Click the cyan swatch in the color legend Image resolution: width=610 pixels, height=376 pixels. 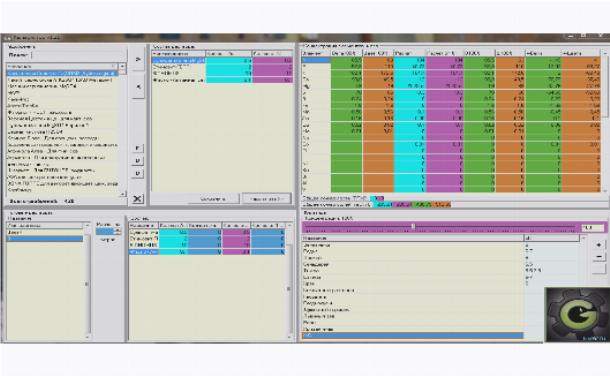[383, 205]
